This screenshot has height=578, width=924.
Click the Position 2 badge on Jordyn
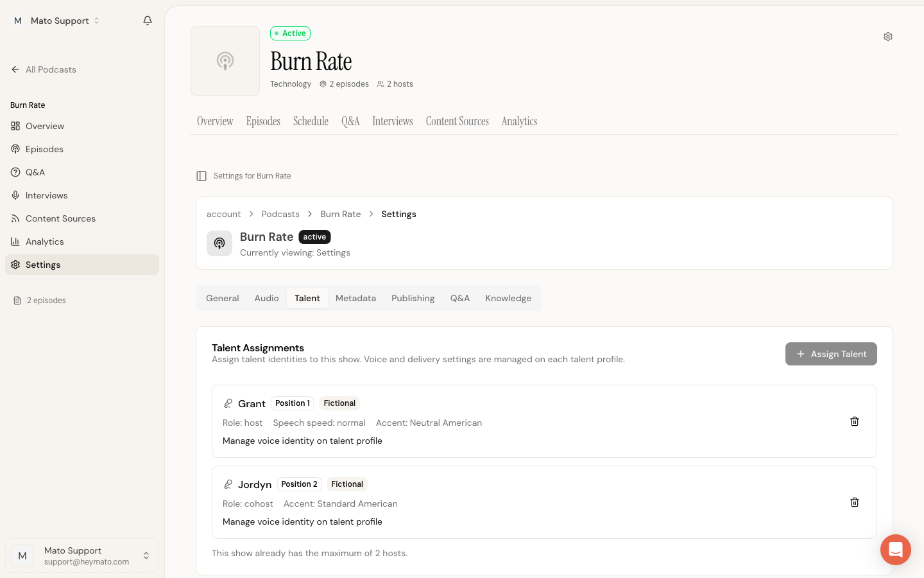coord(299,484)
